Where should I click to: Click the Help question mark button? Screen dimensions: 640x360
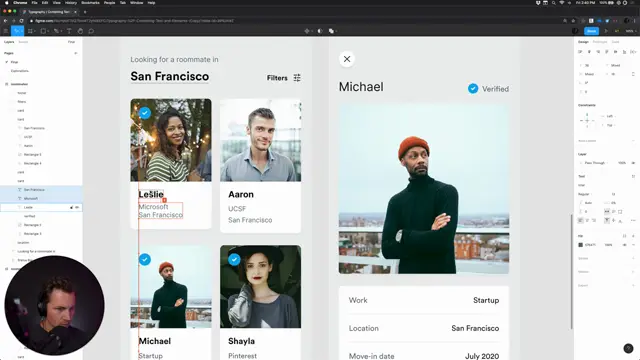(628, 348)
